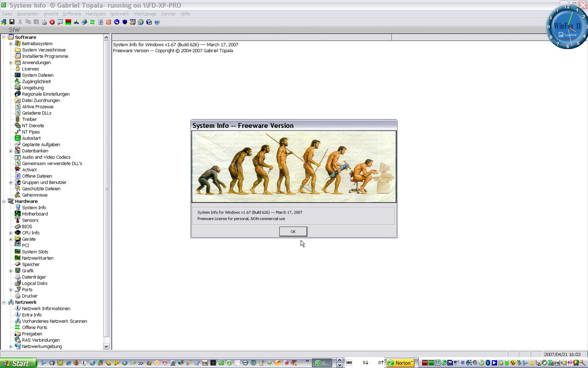Select Autostart in the Software tree
588x368 pixels.
click(31, 138)
